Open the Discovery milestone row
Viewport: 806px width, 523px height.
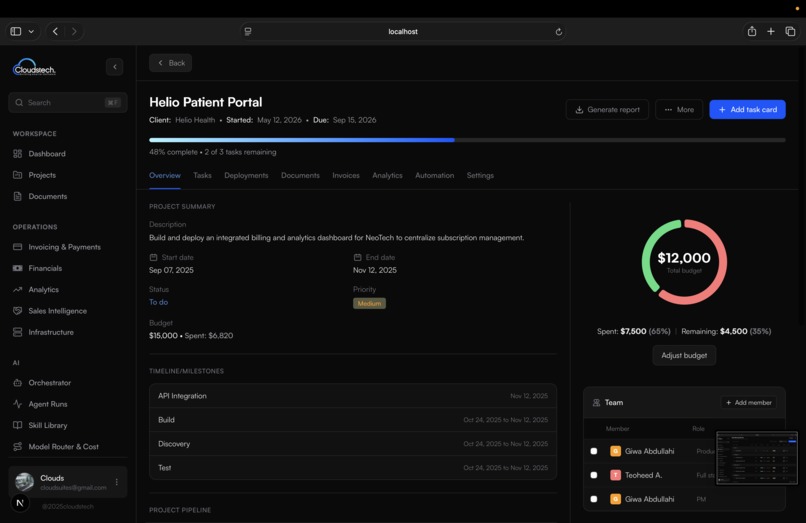(x=353, y=444)
